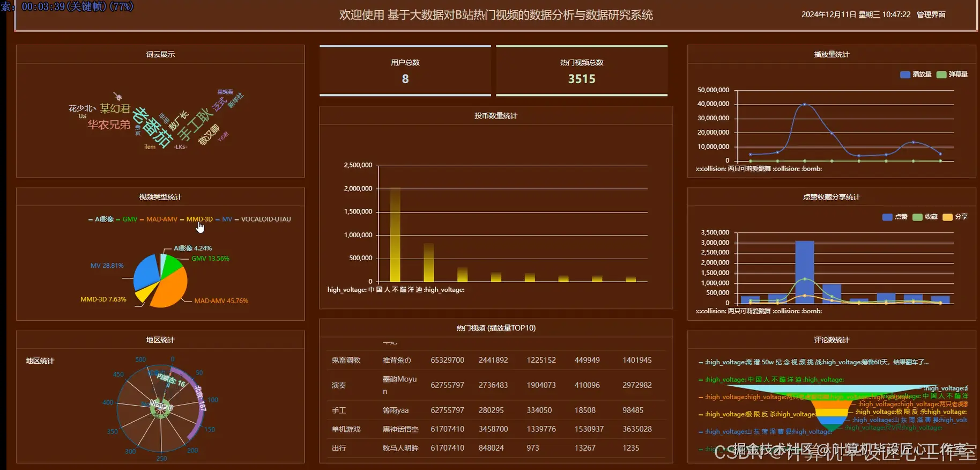Toggle MV in the pie legend
This screenshot has width=980, height=470.
click(x=224, y=219)
